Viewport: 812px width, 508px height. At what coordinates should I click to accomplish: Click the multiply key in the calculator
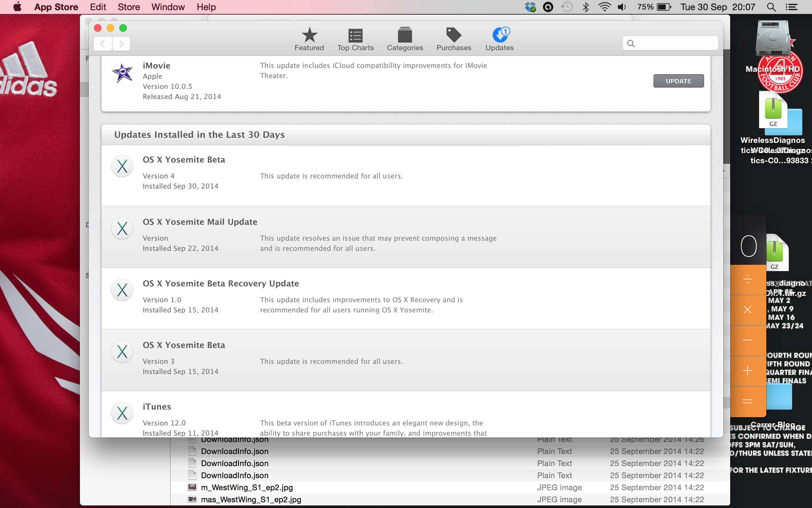[x=748, y=310]
